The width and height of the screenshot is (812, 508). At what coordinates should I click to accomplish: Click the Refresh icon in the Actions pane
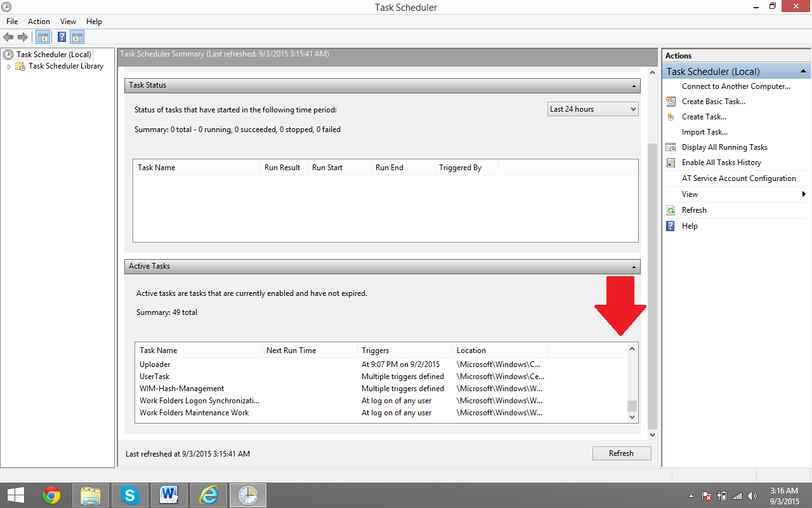[671, 210]
